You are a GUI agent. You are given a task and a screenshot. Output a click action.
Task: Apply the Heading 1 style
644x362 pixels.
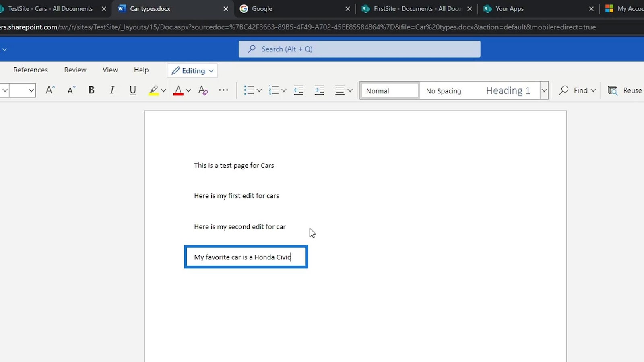(508, 91)
